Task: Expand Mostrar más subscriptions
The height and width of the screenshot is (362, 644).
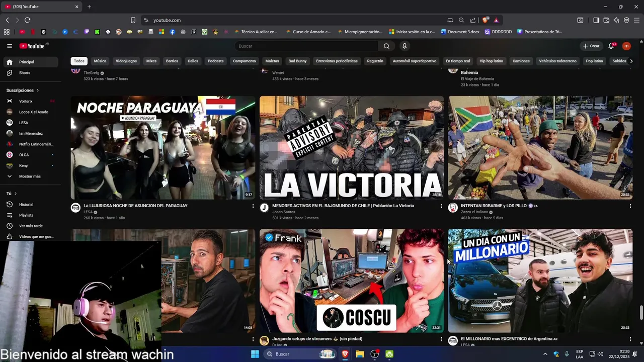Action: 30,176
